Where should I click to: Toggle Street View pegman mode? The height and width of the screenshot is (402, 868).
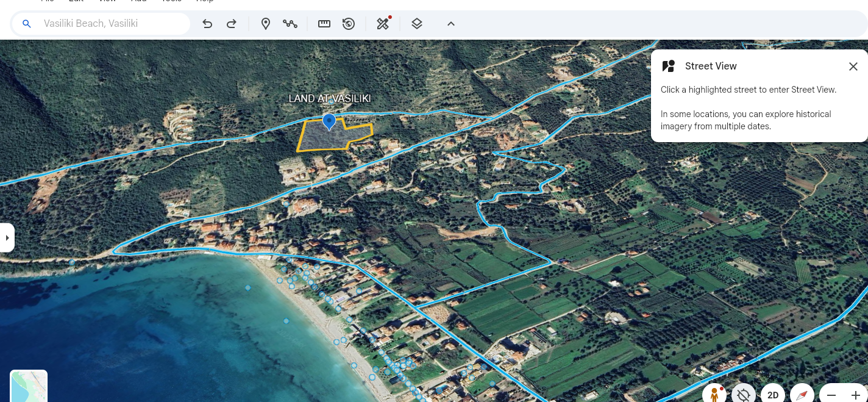pos(714,394)
